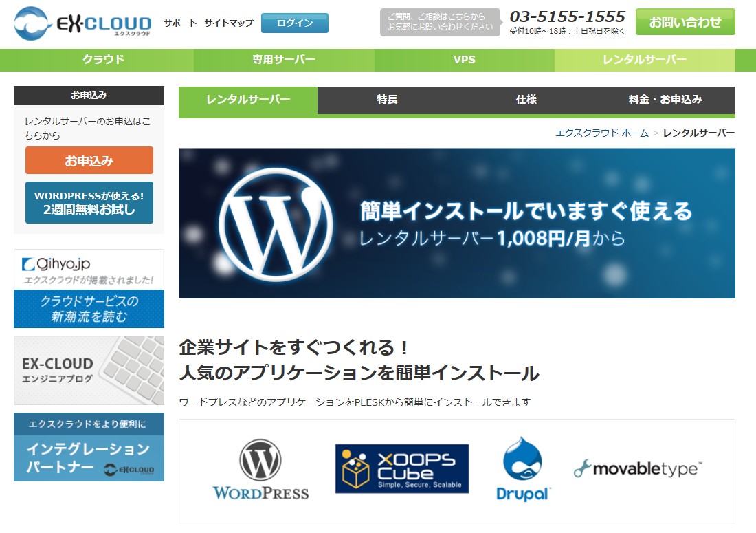The image size is (756, 533).
Task: Click the レンタルサーバー breadcrumb text
Action: (699, 133)
